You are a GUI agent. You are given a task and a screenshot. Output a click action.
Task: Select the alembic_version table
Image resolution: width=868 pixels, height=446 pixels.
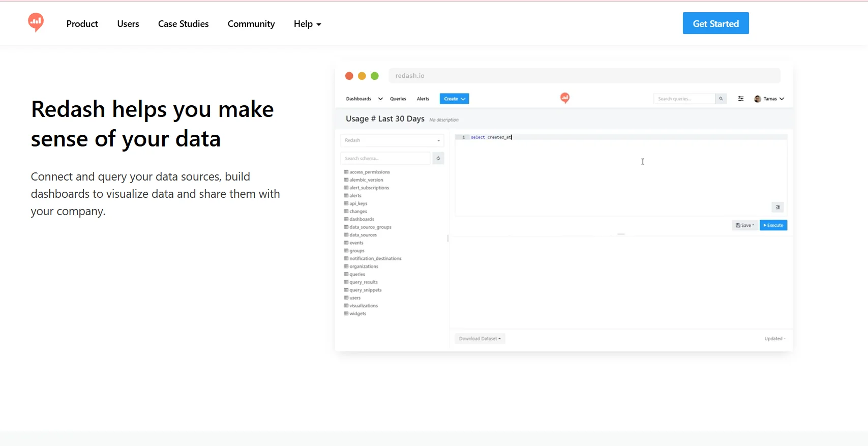tap(364, 180)
